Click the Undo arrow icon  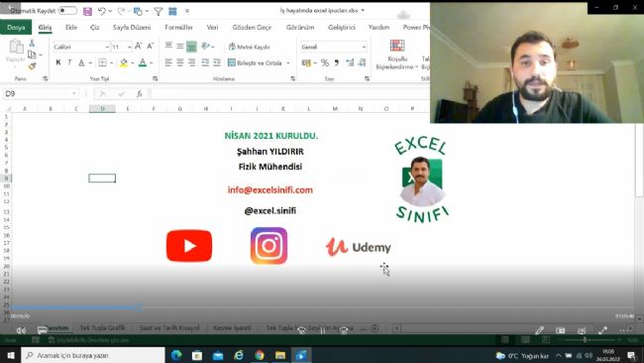click(101, 12)
